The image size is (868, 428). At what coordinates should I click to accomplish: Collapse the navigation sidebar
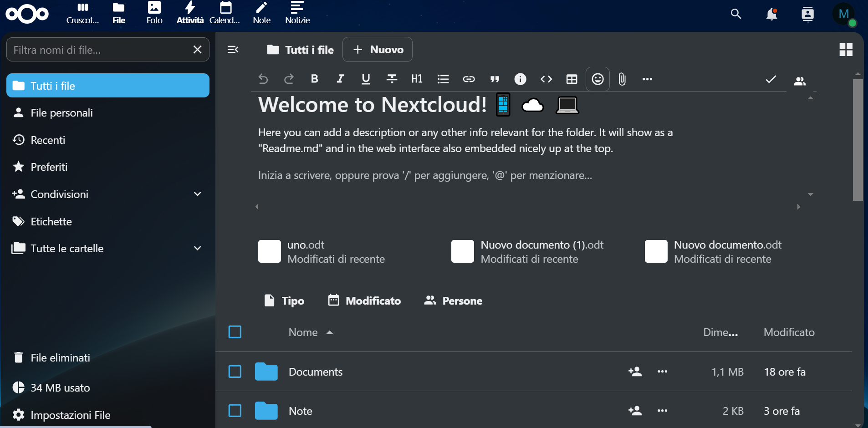233,50
